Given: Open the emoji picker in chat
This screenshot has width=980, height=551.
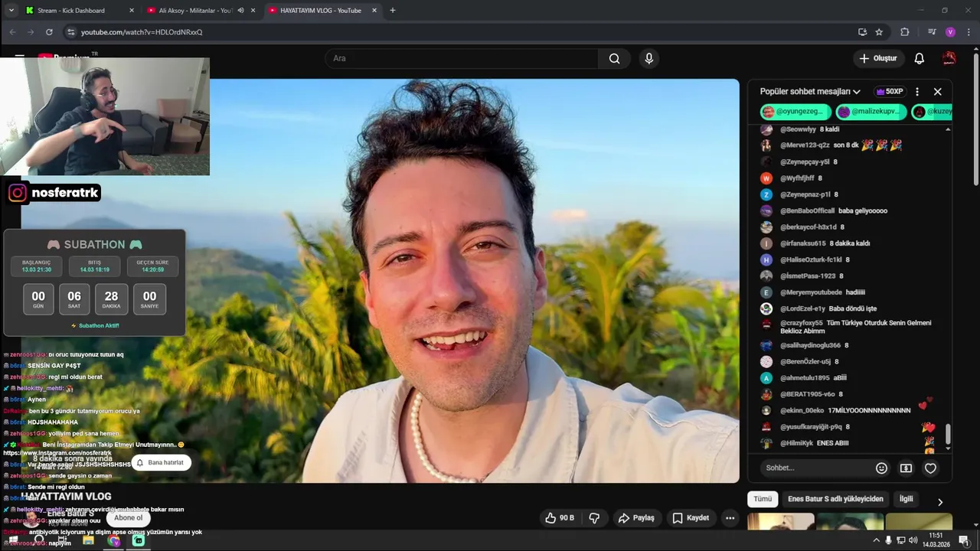Looking at the screenshot, I should (x=881, y=468).
